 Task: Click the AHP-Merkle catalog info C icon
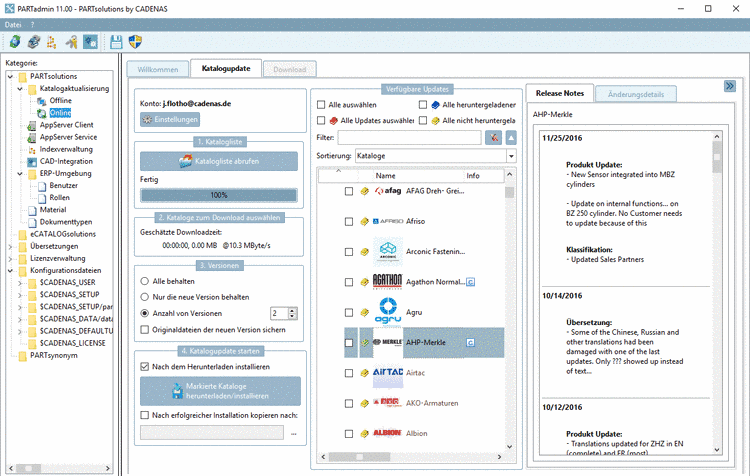click(x=471, y=343)
